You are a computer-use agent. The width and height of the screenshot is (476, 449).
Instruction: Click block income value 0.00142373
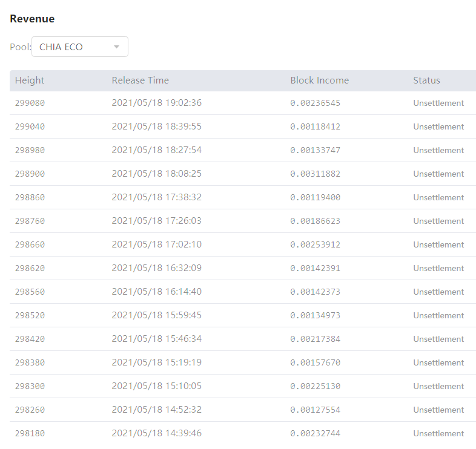coord(316,292)
